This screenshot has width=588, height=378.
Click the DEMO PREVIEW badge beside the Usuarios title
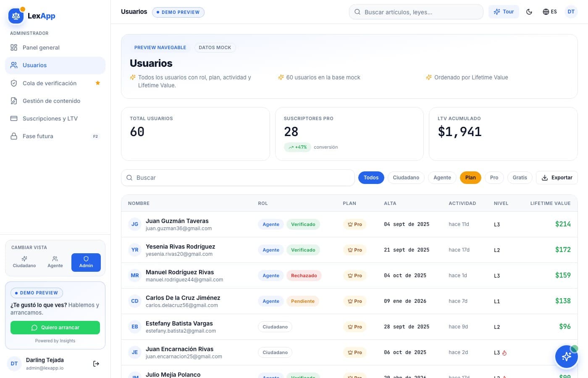[178, 12]
